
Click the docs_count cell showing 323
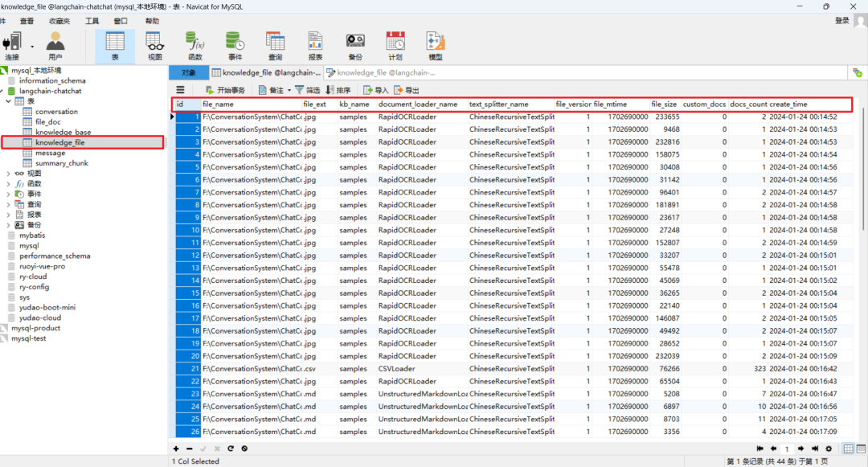tap(748, 368)
